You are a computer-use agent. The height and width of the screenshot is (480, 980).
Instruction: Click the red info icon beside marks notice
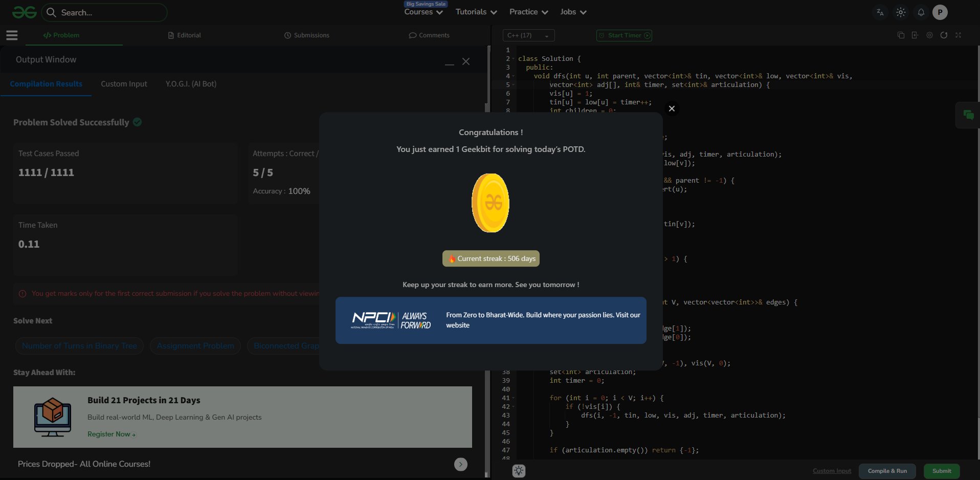pyautogui.click(x=23, y=294)
